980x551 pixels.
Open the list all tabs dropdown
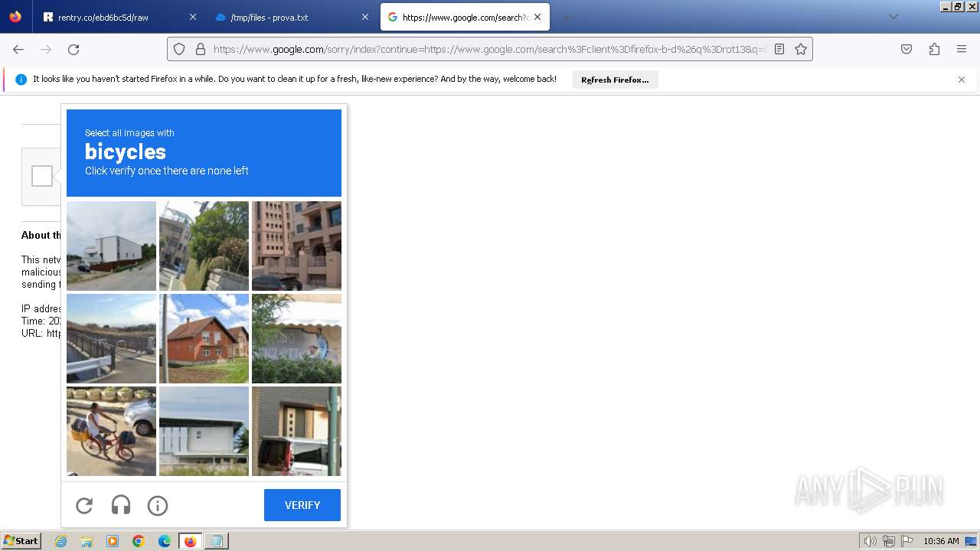click(x=893, y=17)
